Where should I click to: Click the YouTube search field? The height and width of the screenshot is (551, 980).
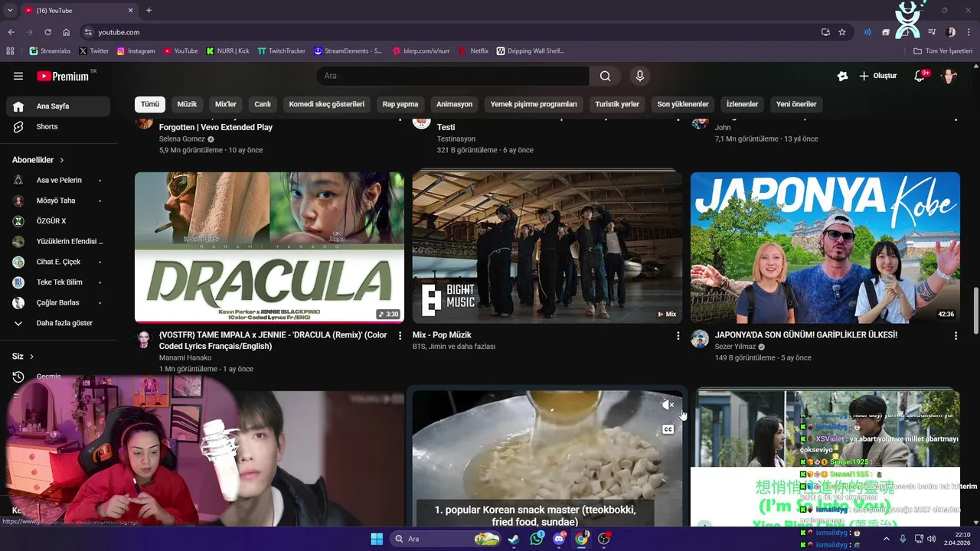[452, 76]
